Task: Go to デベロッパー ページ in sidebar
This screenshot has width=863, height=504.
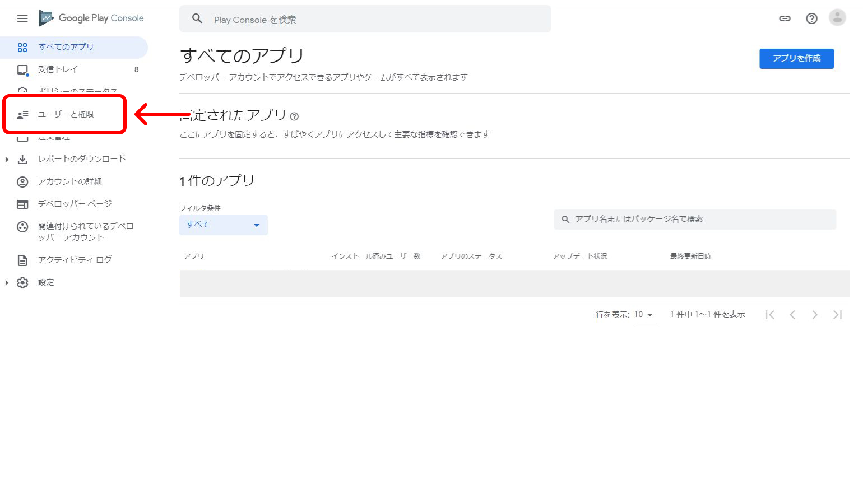Action: click(75, 204)
